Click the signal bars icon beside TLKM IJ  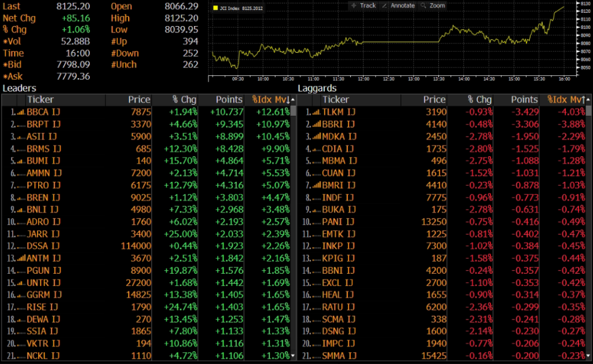pos(315,112)
